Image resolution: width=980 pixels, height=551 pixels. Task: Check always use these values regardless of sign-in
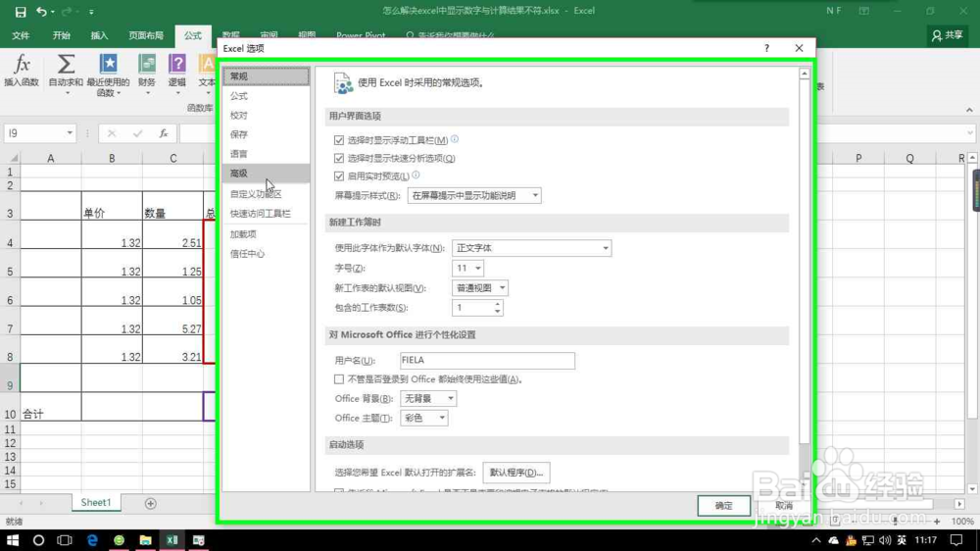point(339,379)
